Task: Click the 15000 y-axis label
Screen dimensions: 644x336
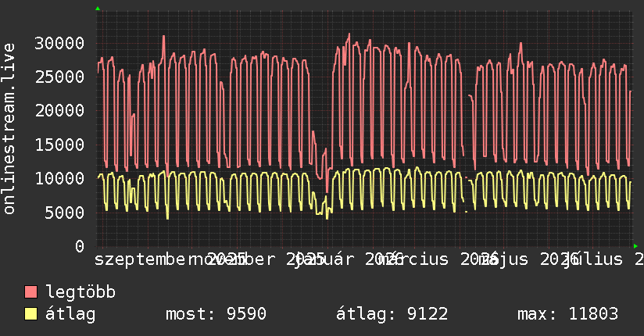Action: (59, 145)
